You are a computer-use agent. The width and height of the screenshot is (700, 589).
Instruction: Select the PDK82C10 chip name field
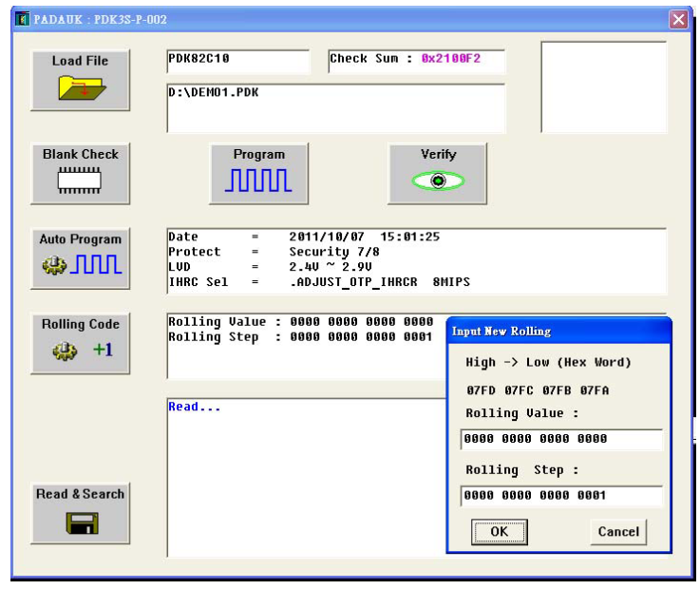(237, 60)
